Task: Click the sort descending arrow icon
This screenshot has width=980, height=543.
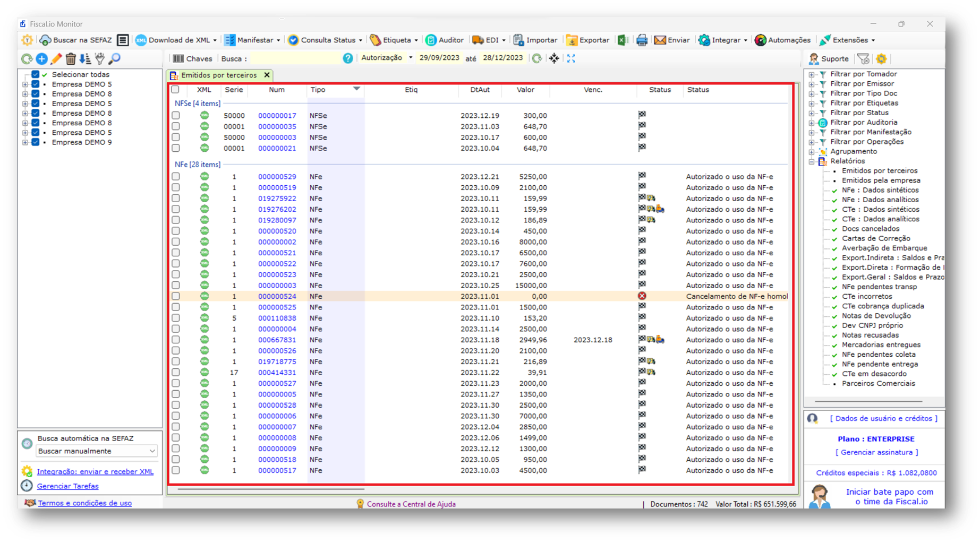Action: click(x=85, y=59)
